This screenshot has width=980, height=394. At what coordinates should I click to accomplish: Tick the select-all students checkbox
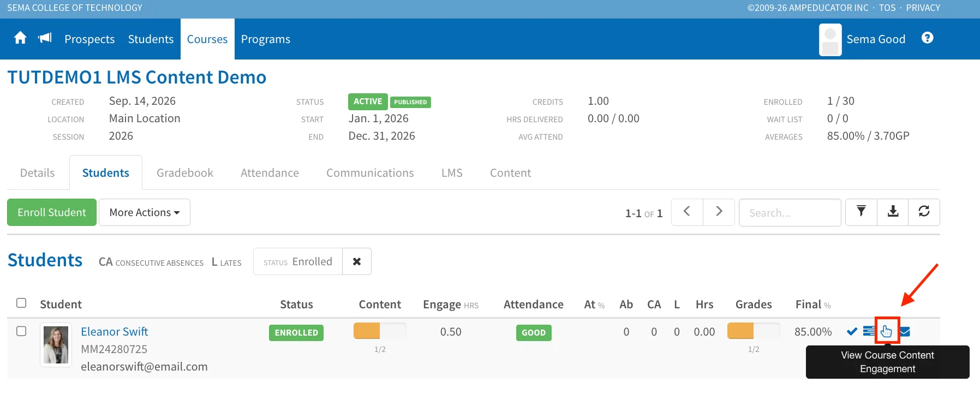(x=21, y=303)
